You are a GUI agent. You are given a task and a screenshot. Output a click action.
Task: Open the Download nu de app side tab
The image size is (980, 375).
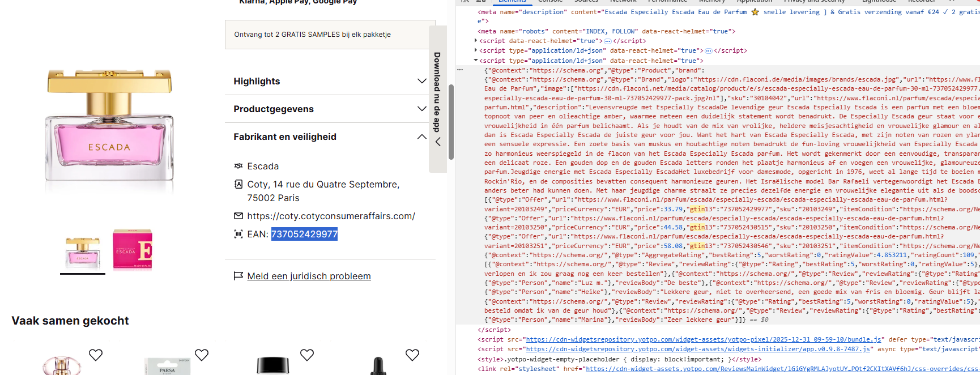(x=437, y=99)
